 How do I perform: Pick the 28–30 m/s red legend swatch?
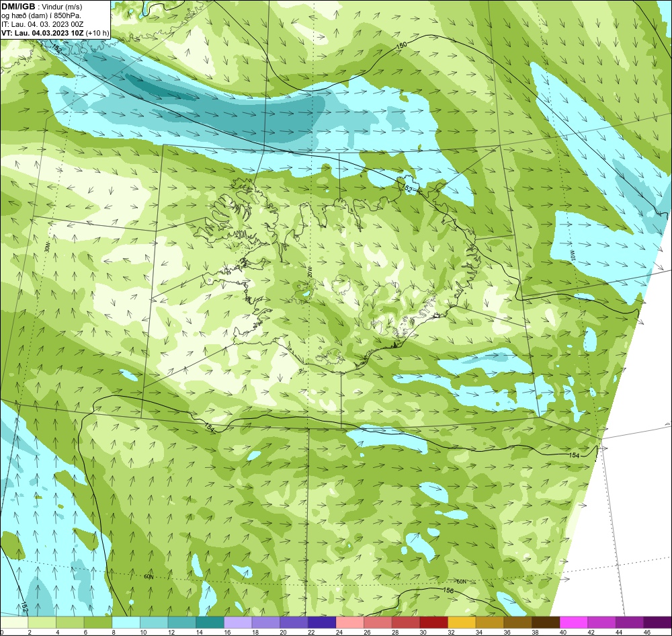tap(406, 623)
